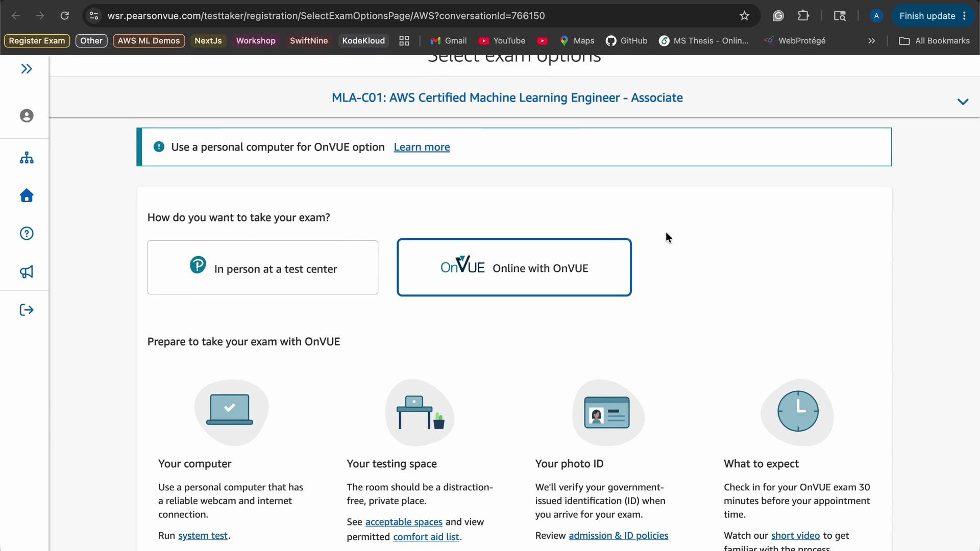Open the apps grid icon in bookmarks bar

click(x=404, y=41)
